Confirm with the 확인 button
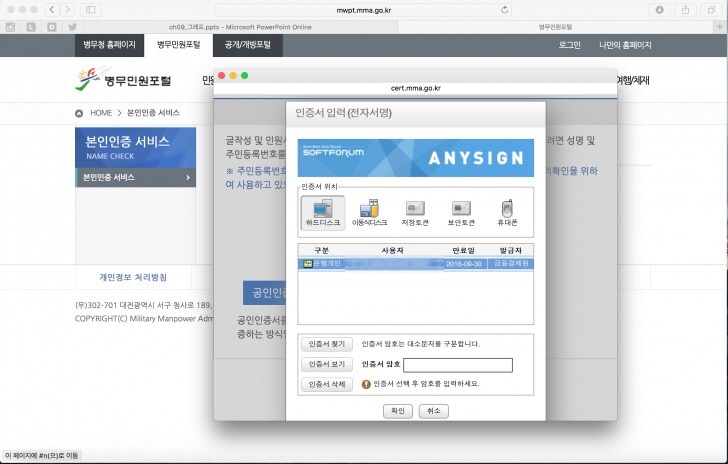 click(398, 410)
